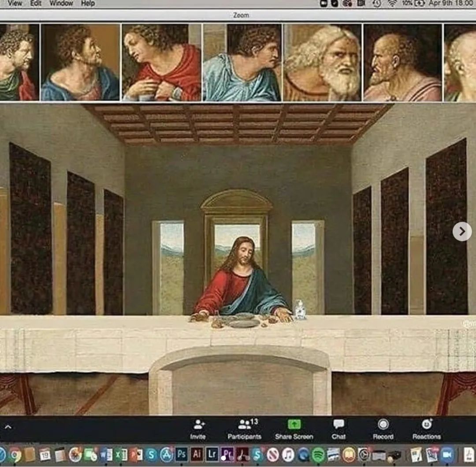Launch Adobe Premiere Pro from the dock
476x467 pixels.
(227, 454)
